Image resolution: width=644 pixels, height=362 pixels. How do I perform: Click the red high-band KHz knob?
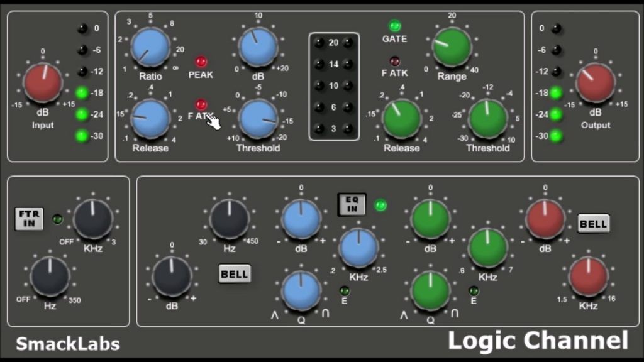coord(588,276)
